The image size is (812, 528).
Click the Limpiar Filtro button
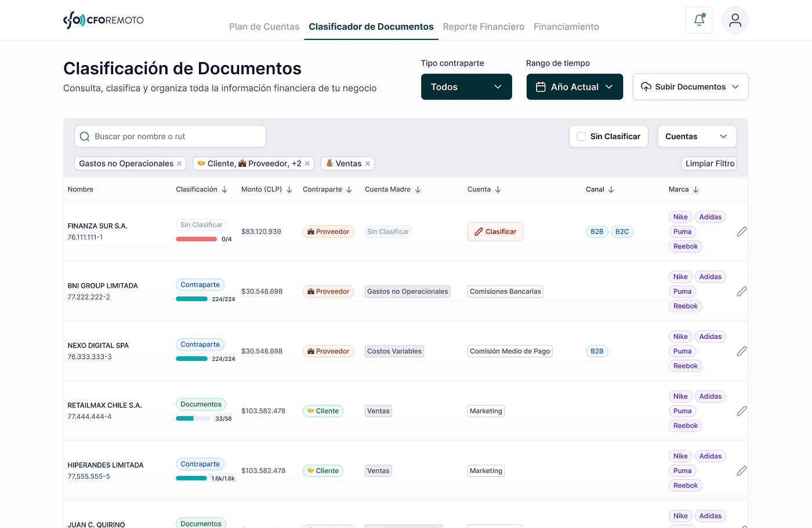click(x=709, y=163)
